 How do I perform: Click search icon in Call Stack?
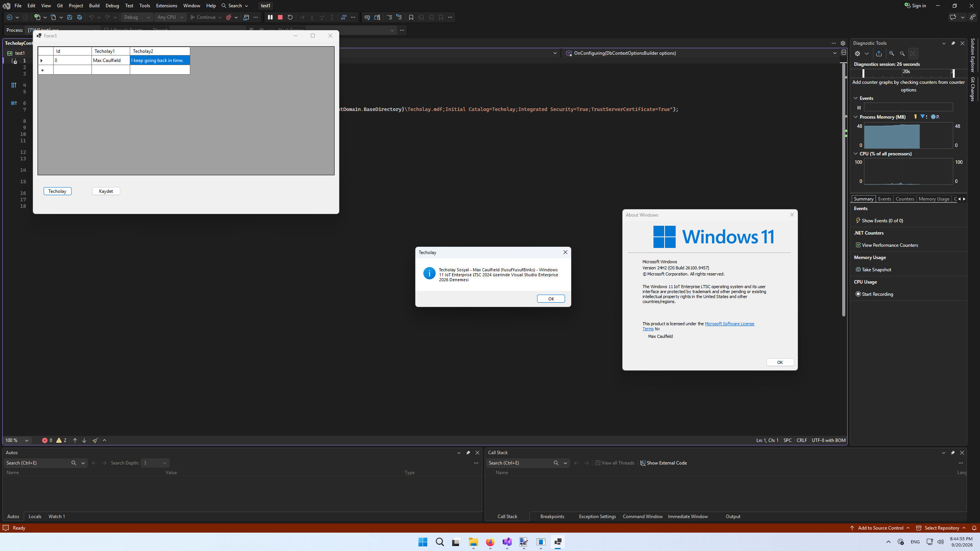(556, 463)
